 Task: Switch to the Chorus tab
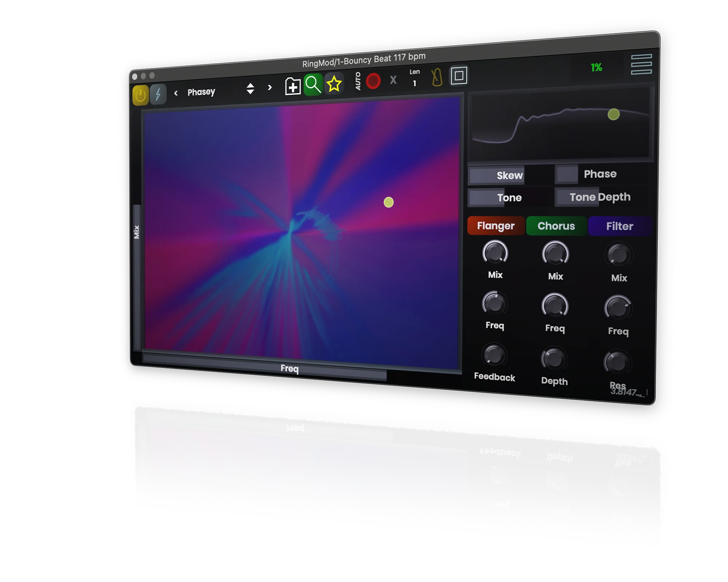(x=556, y=226)
